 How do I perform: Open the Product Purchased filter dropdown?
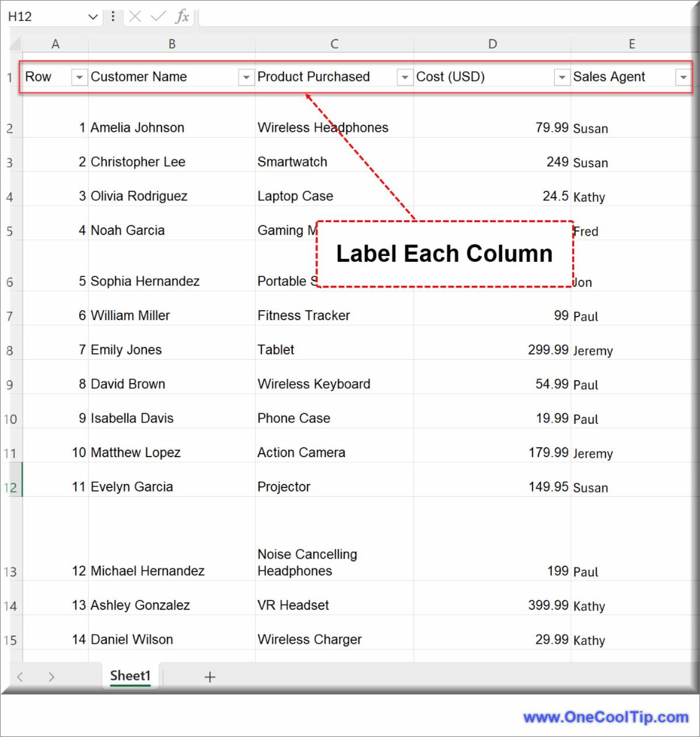pos(404,77)
